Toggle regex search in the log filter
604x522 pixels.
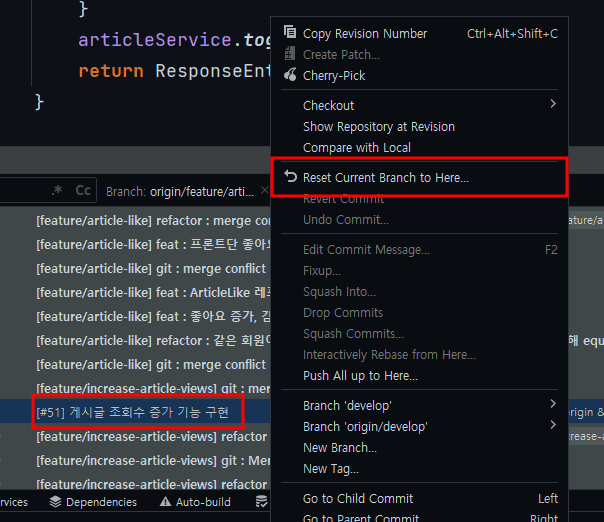click(57, 190)
